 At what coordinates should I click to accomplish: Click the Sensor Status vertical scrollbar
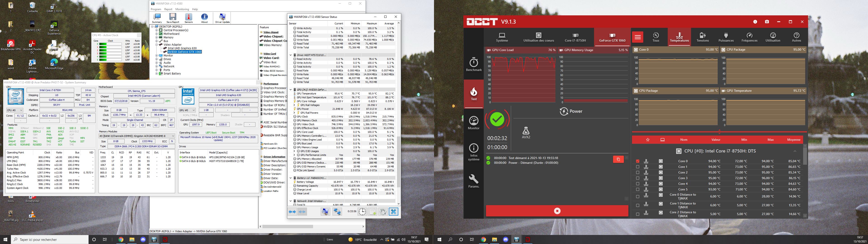(399, 162)
